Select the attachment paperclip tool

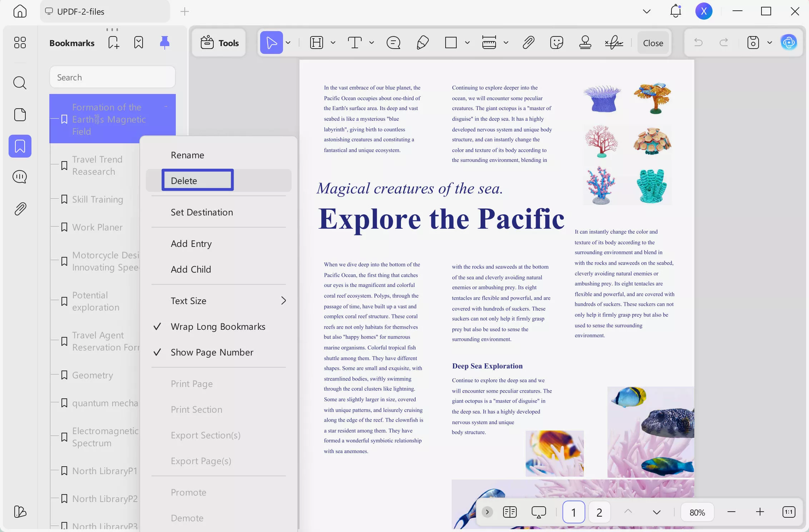(528, 43)
